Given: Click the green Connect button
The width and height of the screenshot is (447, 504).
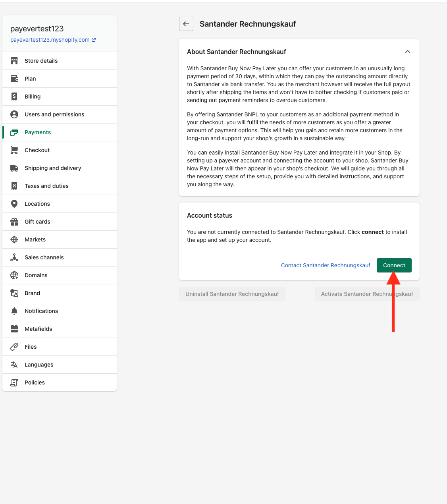Looking at the screenshot, I should (x=394, y=265).
